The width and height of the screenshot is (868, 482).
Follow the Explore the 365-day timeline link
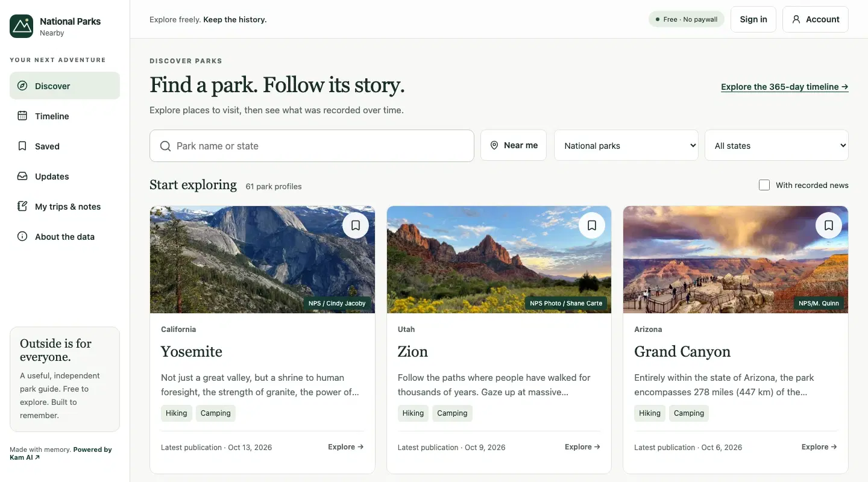coord(785,87)
